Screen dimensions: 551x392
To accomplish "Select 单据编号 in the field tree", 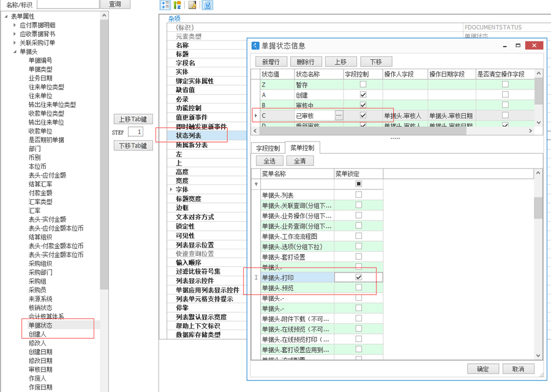I will click(40, 60).
